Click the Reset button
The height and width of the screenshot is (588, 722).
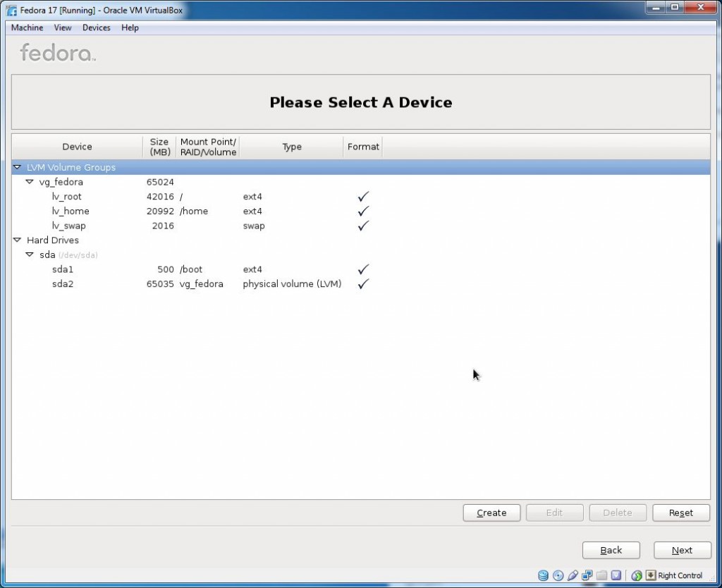680,513
